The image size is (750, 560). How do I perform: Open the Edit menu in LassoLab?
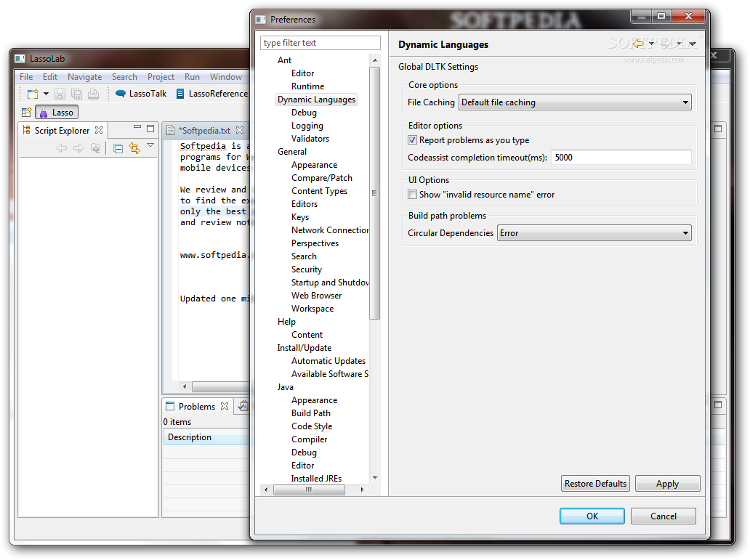point(49,76)
